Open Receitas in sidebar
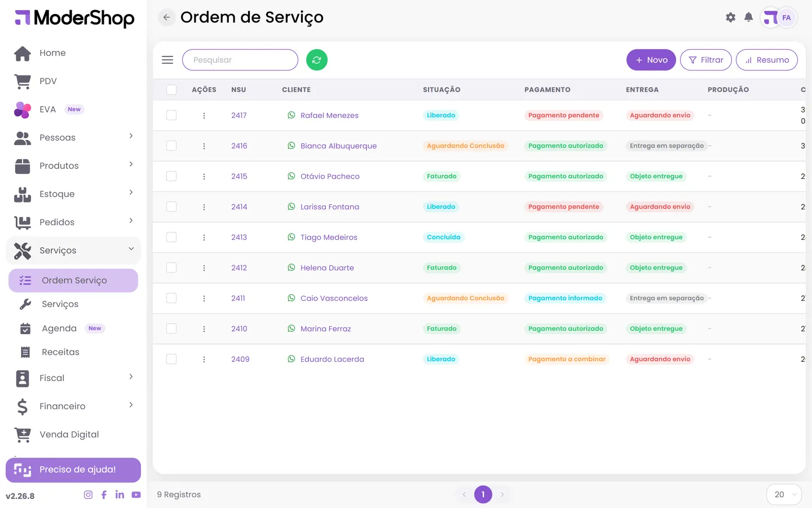The image size is (812, 508). point(73,352)
